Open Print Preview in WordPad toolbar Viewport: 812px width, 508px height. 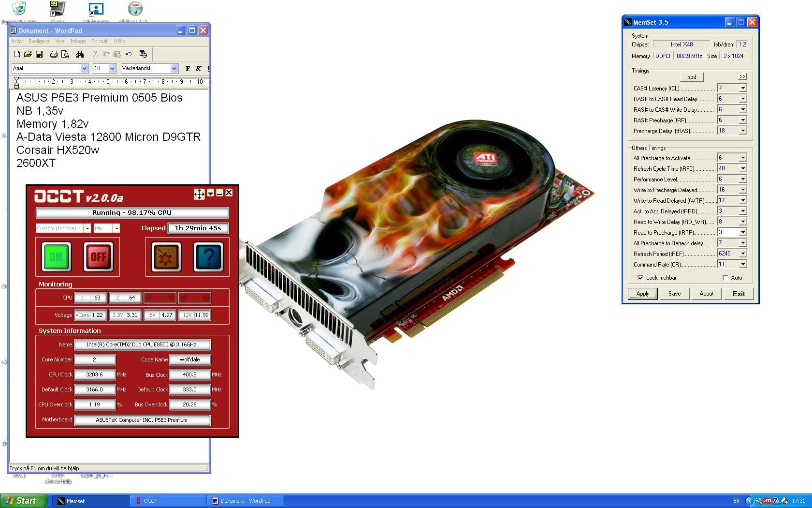point(65,54)
